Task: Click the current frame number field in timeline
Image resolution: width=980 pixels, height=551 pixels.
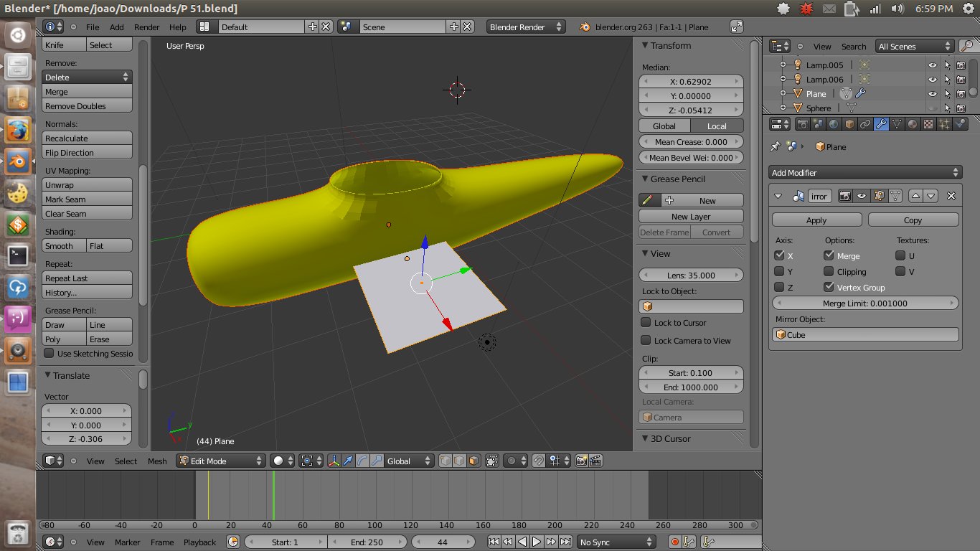Action: (443, 542)
